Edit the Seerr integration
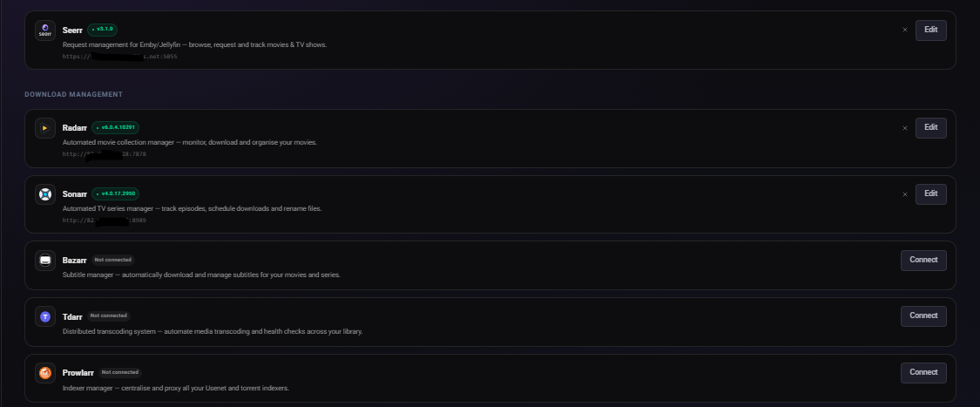 coord(930,30)
